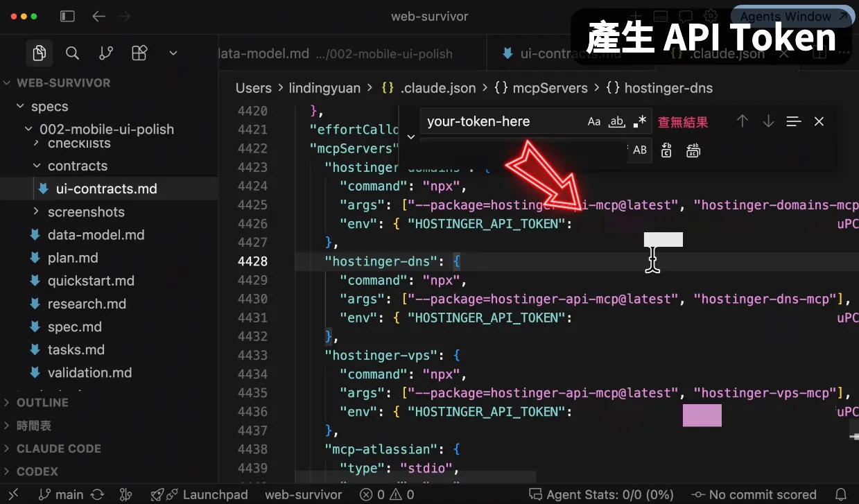Screen dimensions: 859x504
Task: Click the main branch in status bar
Action: [61, 494]
